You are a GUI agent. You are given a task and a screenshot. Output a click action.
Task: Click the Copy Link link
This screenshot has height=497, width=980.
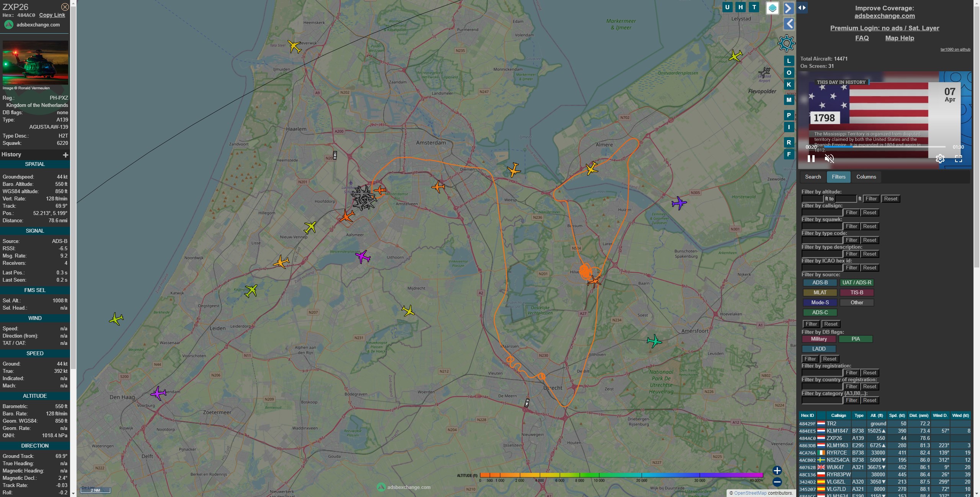tap(52, 15)
